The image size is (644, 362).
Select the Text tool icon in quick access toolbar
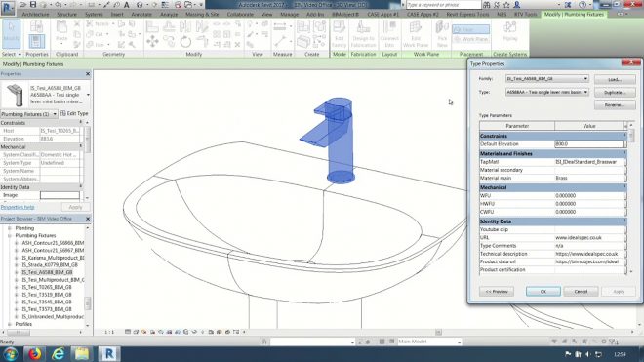[127, 5]
